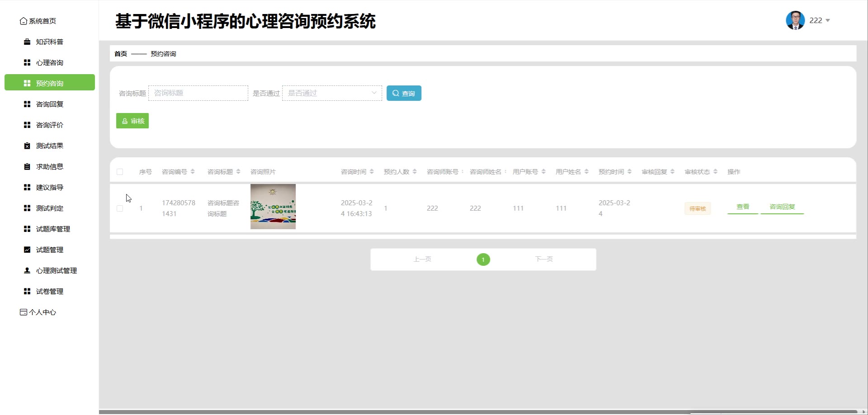Go to 试题库管理 in the sidebar
The width and height of the screenshot is (868, 415).
(53, 229)
